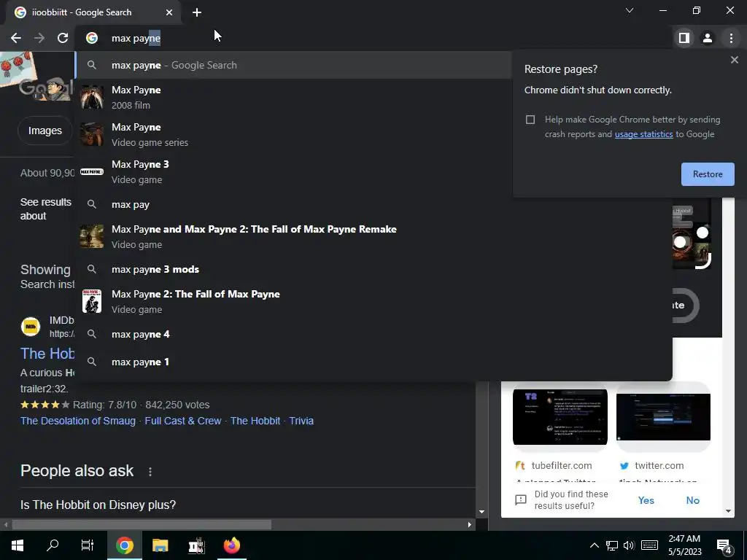
Task: Toggle the Chrome side panel
Action: (x=684, y=38)
